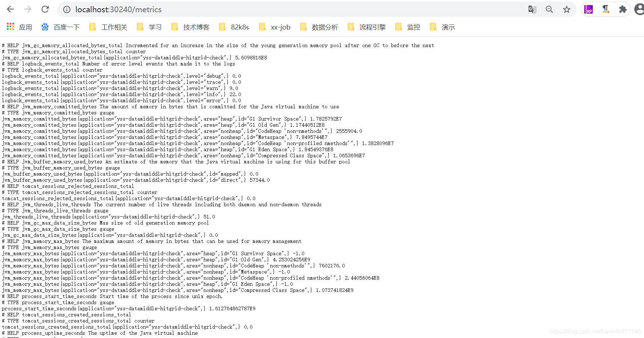644x338 pixels.
Task: Open the translate page icon
Action: 532,9
